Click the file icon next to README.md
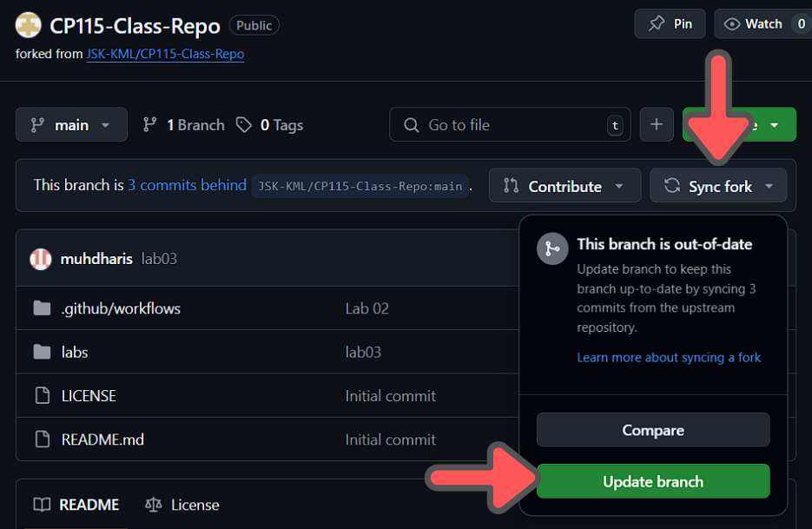The image size is (812, 529). 42,439
